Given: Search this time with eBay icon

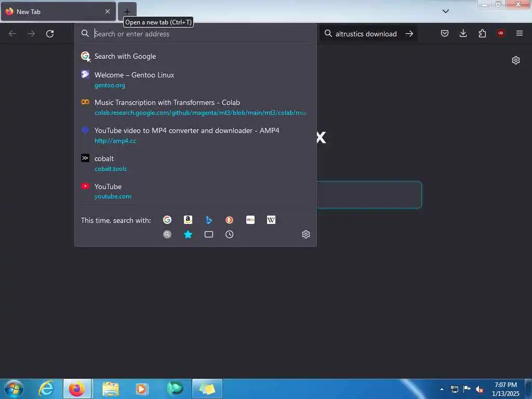Looking at the screenshot, I should (250, 220).
